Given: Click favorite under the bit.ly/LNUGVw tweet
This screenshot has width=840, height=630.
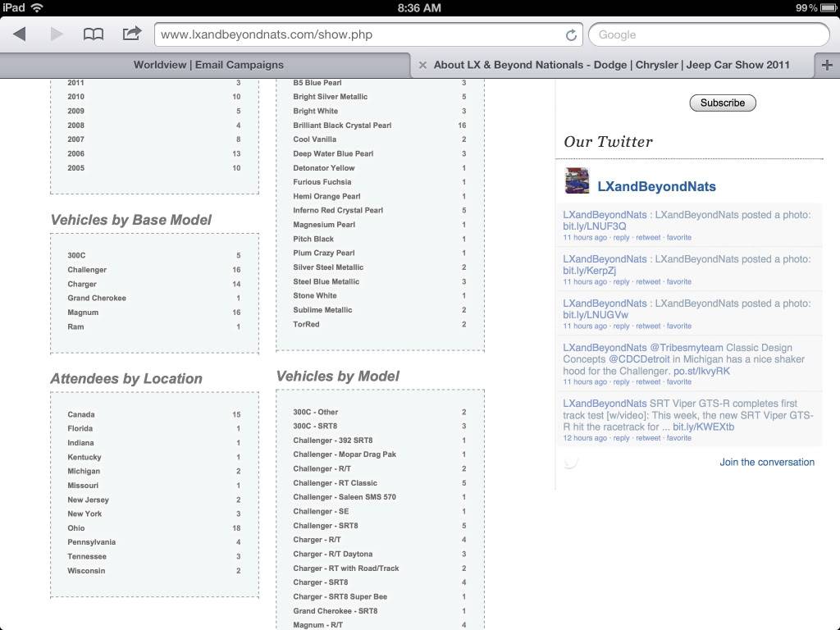Looking at the screenshot, I should tap(678, 326).
